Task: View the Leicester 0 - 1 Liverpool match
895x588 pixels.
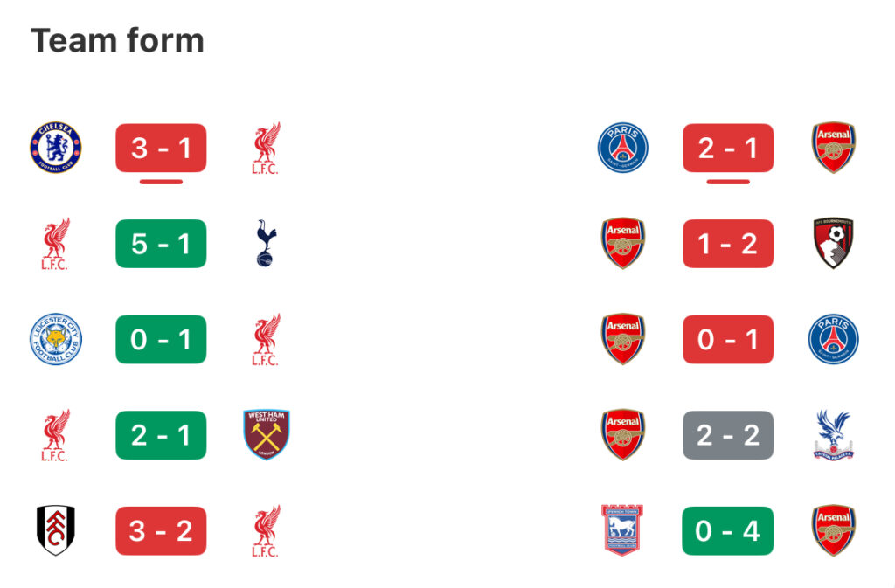Action: pyautogui.click(x=161, y=339)
